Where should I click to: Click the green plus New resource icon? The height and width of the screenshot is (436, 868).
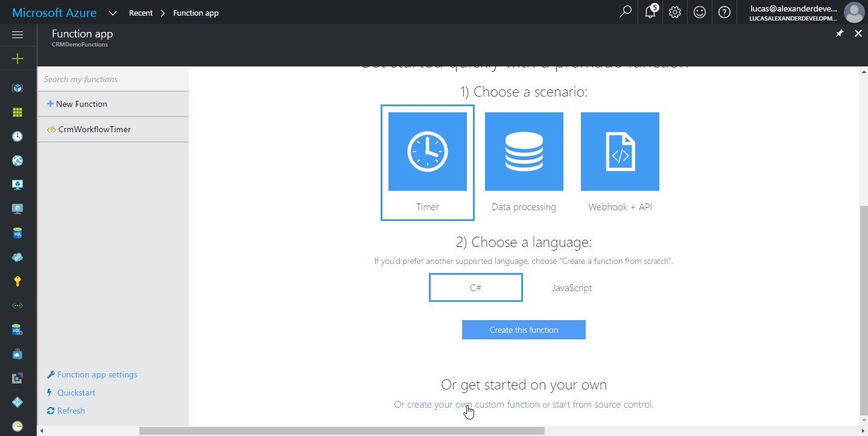[x=17, y=59]
